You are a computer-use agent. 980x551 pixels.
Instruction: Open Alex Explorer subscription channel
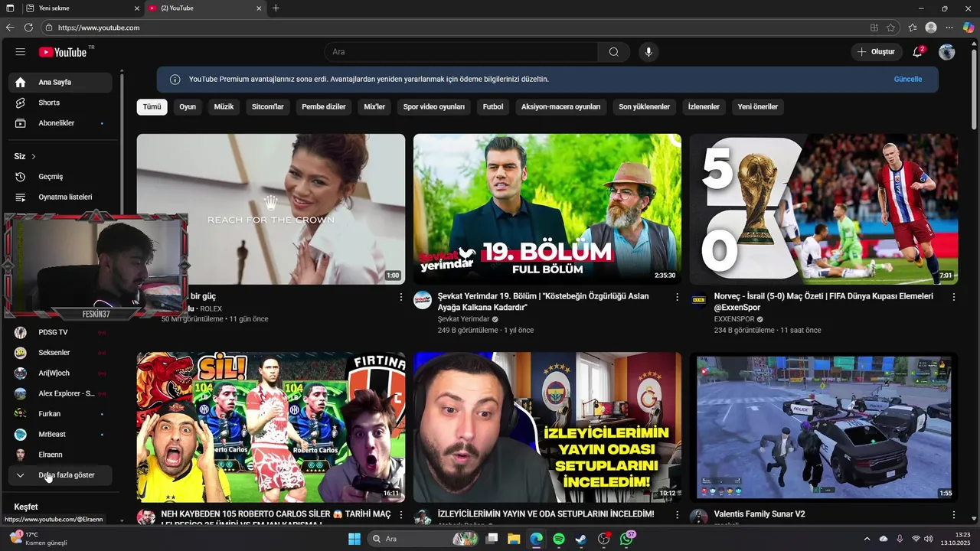click(60, 393)
